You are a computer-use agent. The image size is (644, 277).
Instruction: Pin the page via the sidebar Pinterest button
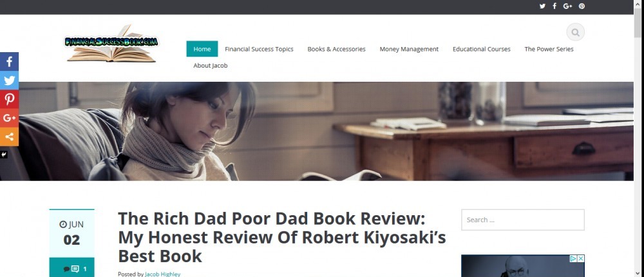[x=9, y=99]
